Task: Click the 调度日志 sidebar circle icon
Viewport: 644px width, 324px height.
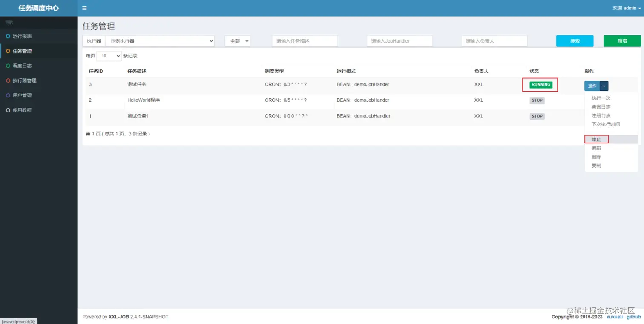Action: tap(8, 66)
